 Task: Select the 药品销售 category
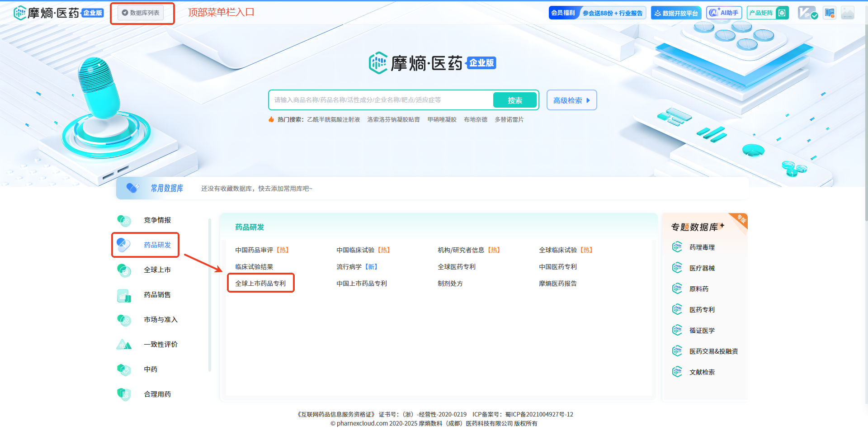(x=157, y=294)
